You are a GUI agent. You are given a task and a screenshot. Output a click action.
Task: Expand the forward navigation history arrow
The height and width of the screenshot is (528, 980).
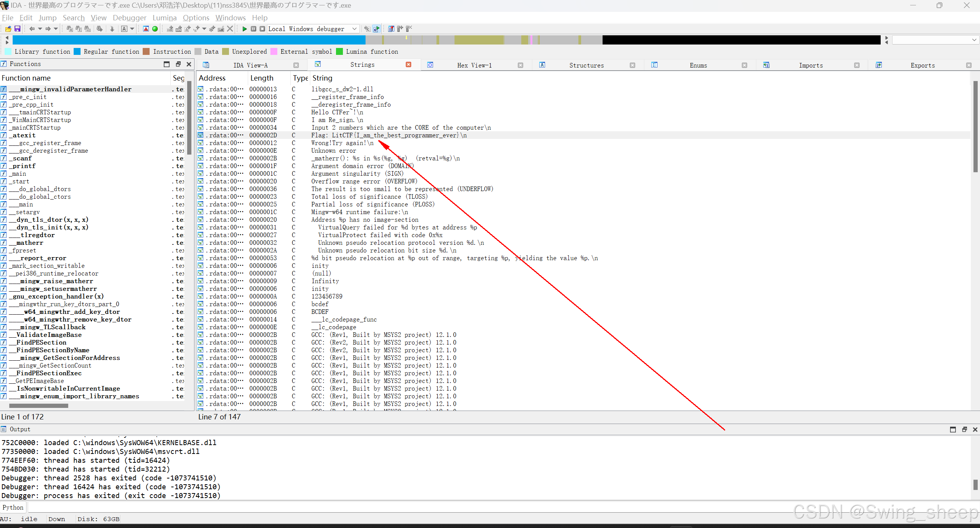click(56, 29)
